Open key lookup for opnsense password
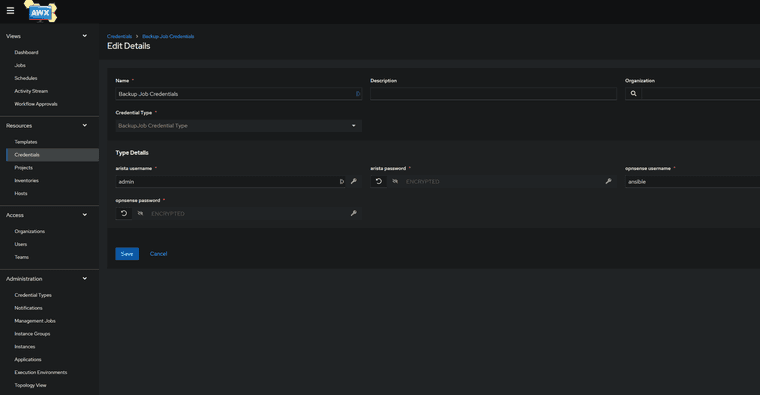 (354, 213)
